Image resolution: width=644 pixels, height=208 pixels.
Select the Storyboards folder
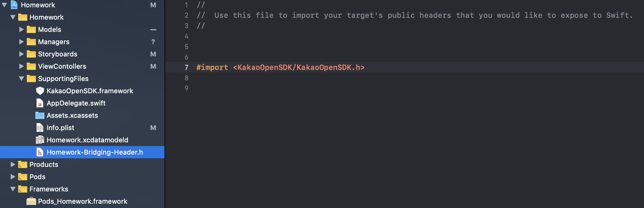[58, 54]
